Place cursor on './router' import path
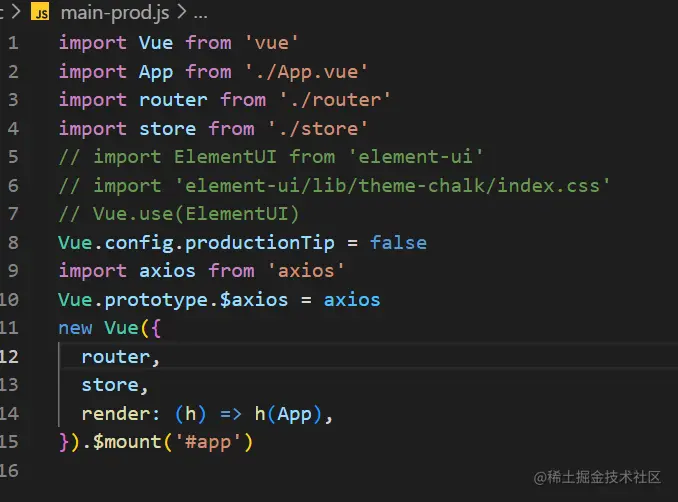Viewport: 678px width, 502px height. point(335,100)
